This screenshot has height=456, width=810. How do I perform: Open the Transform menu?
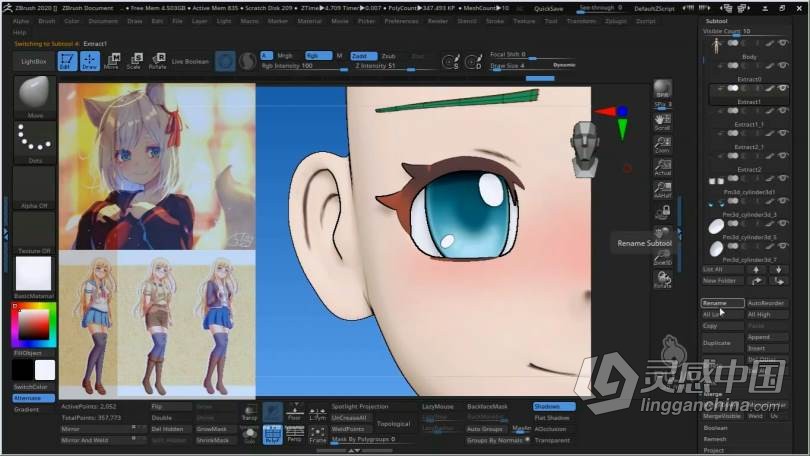coord(581,21)
